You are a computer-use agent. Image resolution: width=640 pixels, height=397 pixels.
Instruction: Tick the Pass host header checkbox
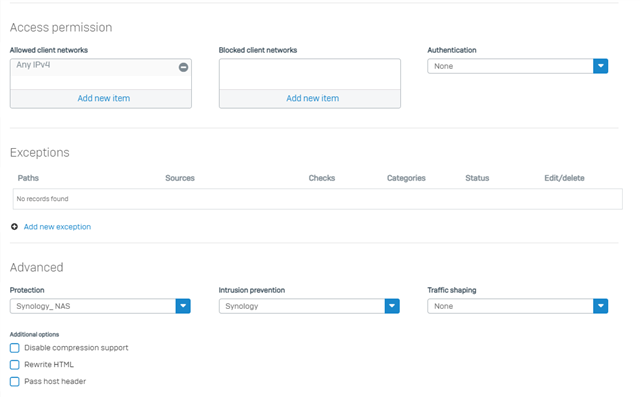[x=15, y=381]
